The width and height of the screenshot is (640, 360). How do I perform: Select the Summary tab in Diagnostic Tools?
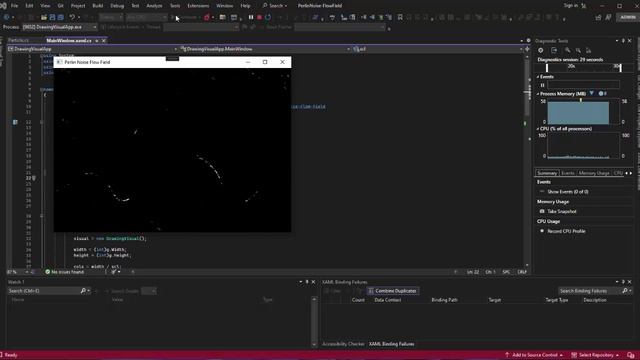[x=547, y=173]
